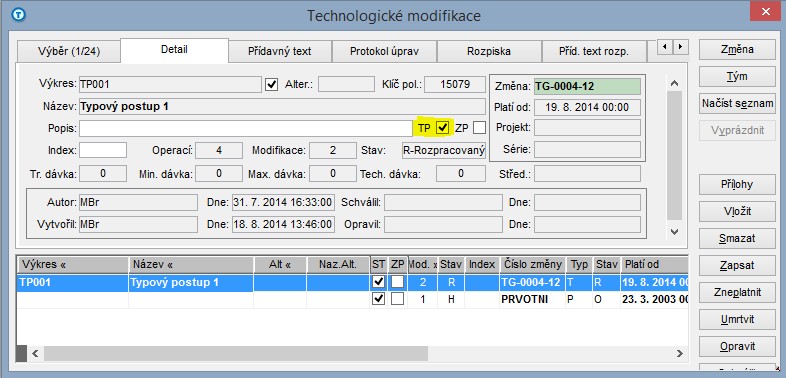Sort by Výkres column header
The image size is (786, 378).
[x=73, y=264]
